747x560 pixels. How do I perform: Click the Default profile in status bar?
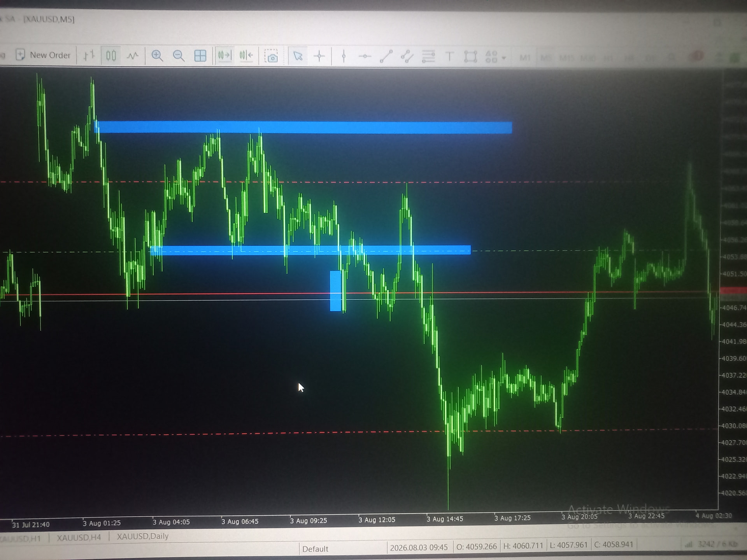pos(315,549)
